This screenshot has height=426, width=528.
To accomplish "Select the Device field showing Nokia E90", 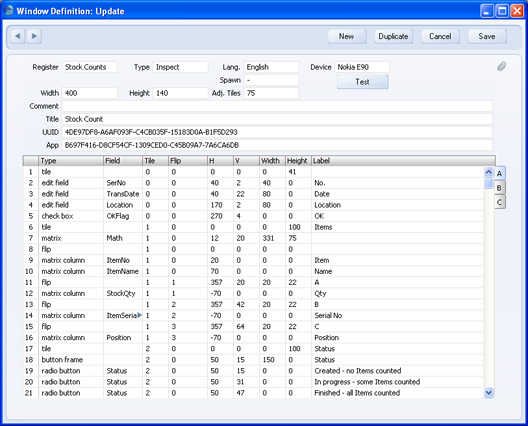I will [362, 67].
